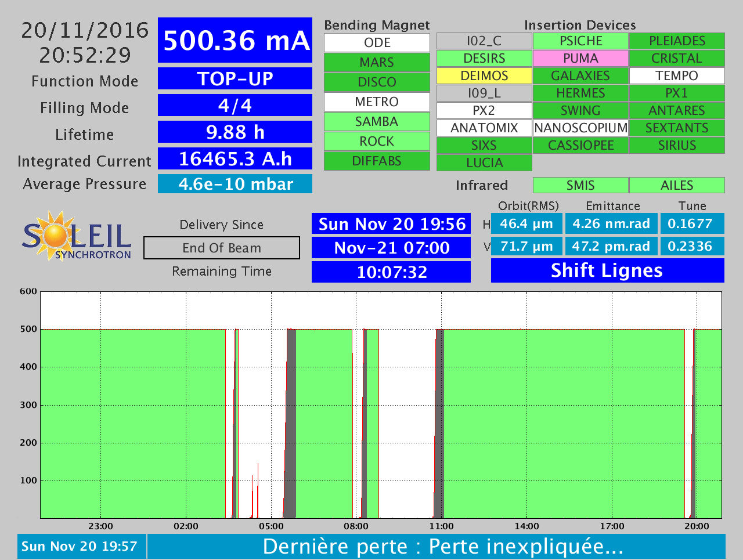
Task: Select the GALAXIES beamline
Action: point(580,75)
